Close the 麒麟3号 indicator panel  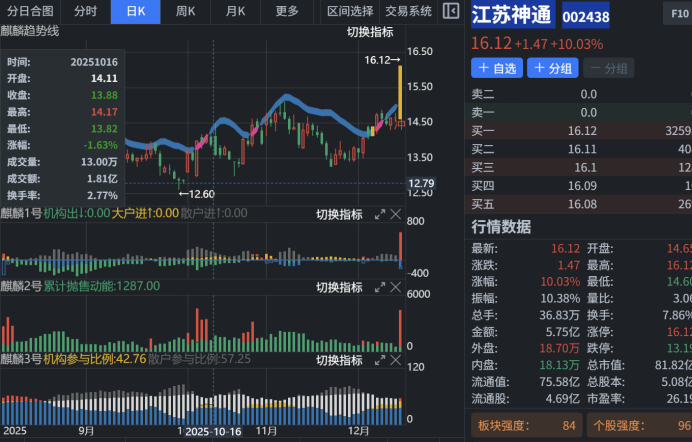pos(395,358)
